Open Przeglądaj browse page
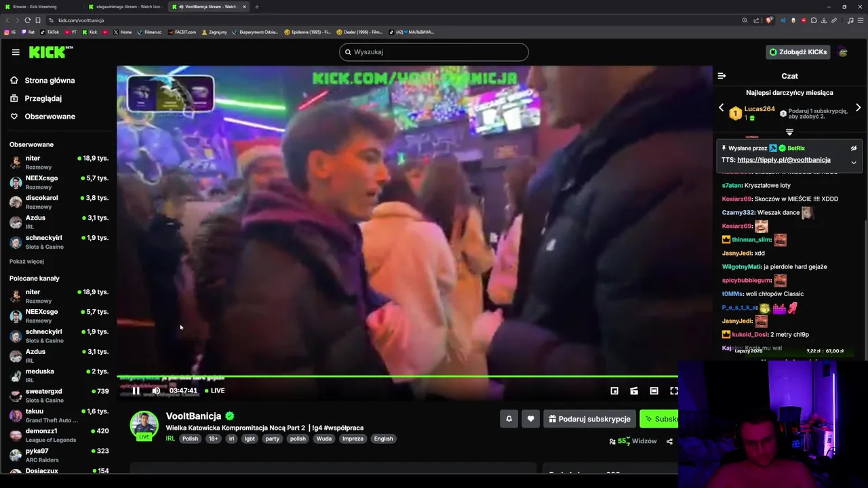This screenshot has height=488, width=868. click(43, 98)
